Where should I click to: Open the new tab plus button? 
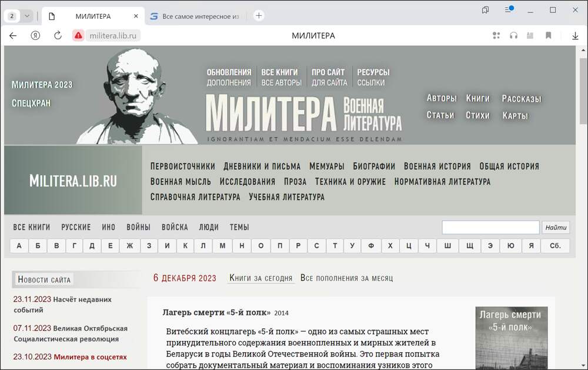[x=259, y=16]
